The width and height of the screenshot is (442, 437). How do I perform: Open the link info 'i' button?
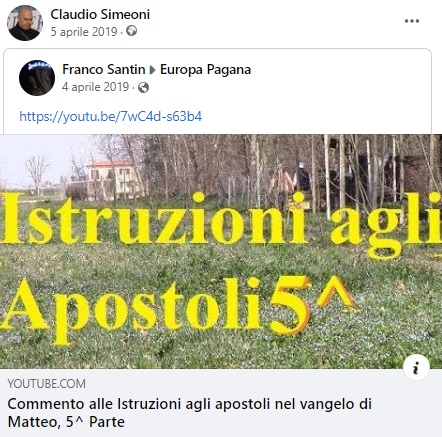[416, 368]
